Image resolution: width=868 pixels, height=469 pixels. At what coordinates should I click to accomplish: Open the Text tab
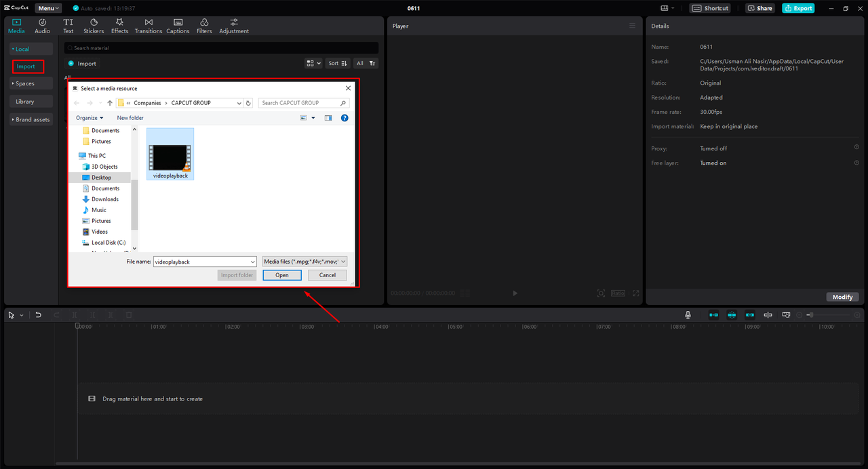point(68,26)
